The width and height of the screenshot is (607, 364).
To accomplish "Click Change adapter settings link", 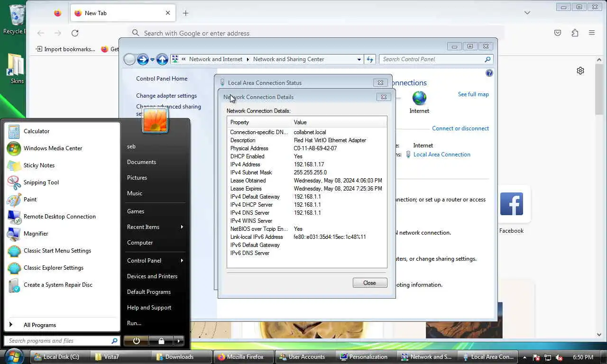I will (x=166, y=96).
